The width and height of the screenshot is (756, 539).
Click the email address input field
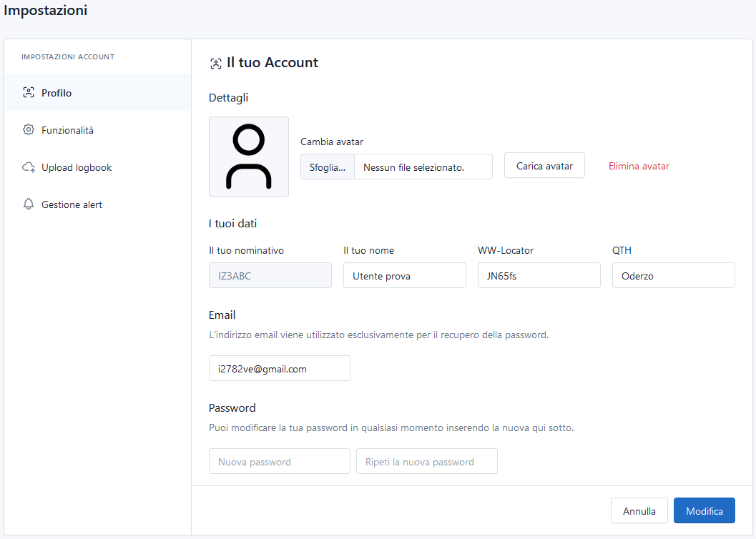click(x=279, y=368)
